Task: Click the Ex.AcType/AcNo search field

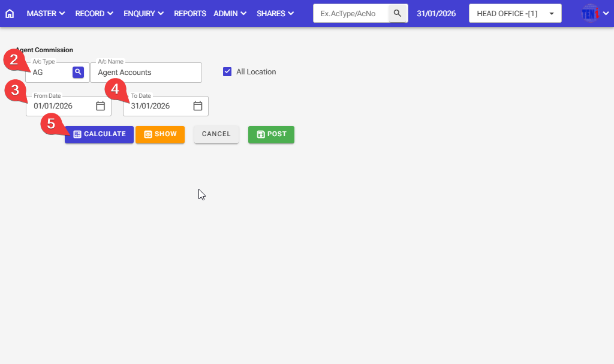Action: pos(351,13)
